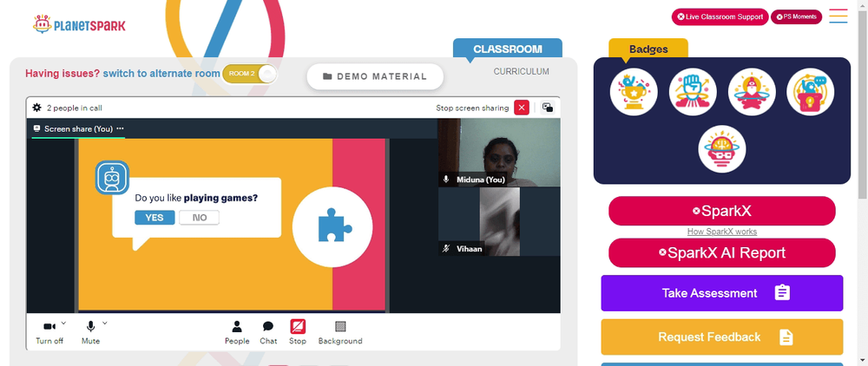Switch to the CLASSROOM tab
This screenshot has height=366, width=868.
click(508, 49)
